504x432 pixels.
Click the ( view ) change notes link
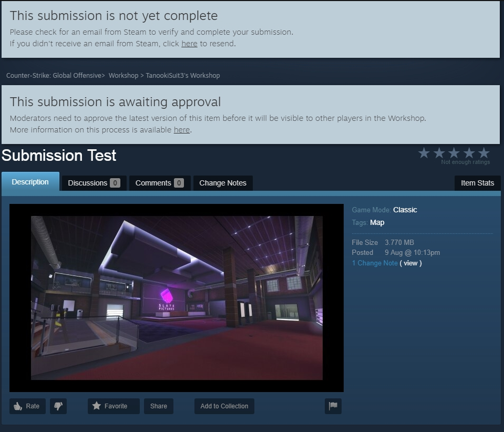[x=411, y=263]
